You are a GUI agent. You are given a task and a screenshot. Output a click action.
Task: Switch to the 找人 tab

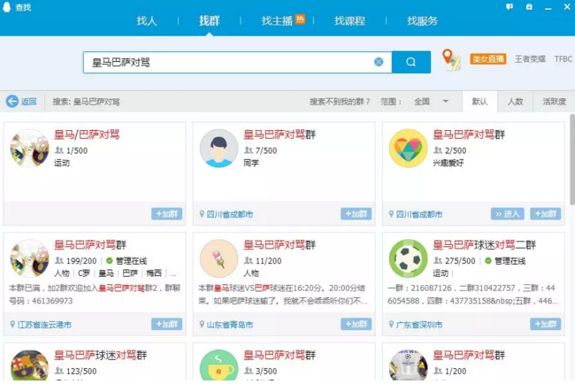(147, 21)
